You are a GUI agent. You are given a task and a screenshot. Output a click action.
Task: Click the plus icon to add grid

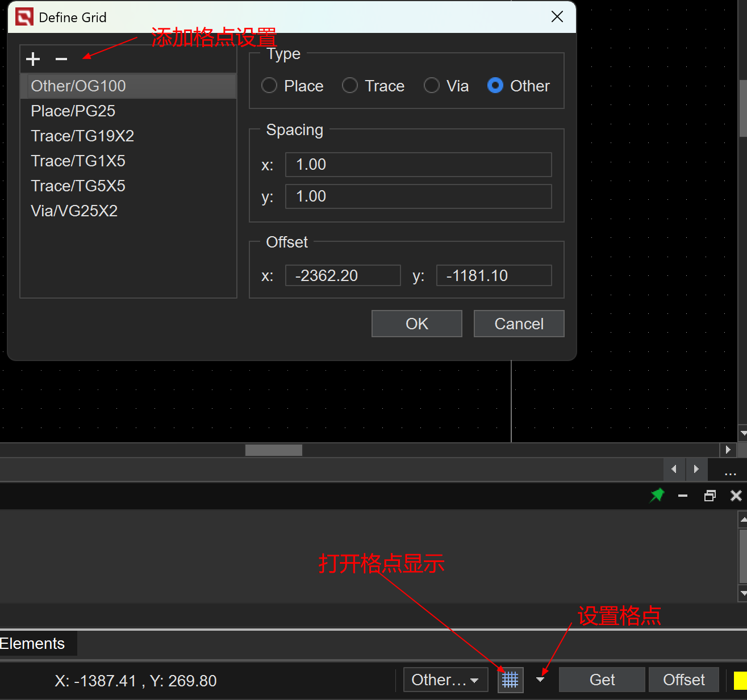(x=33, y=59)
